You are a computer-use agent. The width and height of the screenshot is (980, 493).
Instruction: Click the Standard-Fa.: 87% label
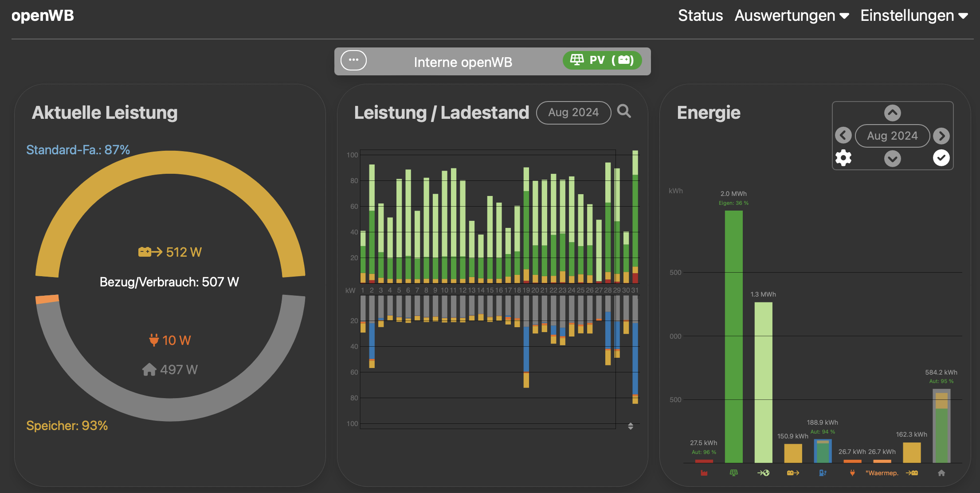(78, 150)
